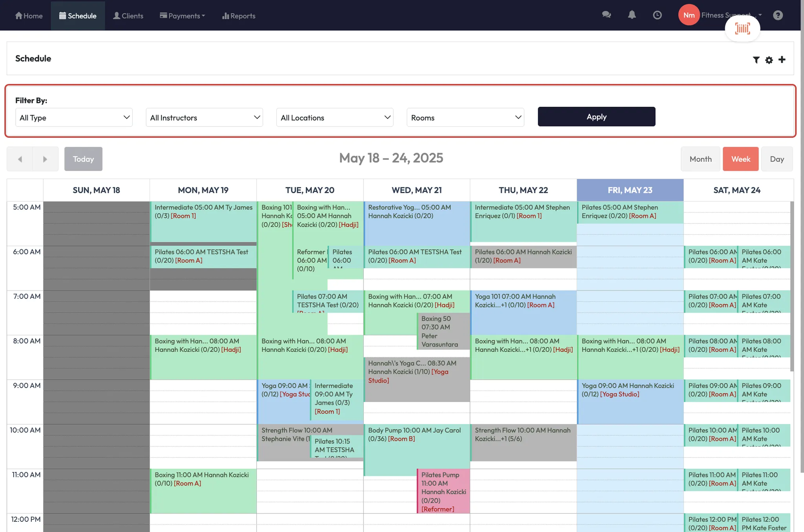Click the Apply filter button
The width and height of the screenshot is (804, 532).
(x=596, y=117)
